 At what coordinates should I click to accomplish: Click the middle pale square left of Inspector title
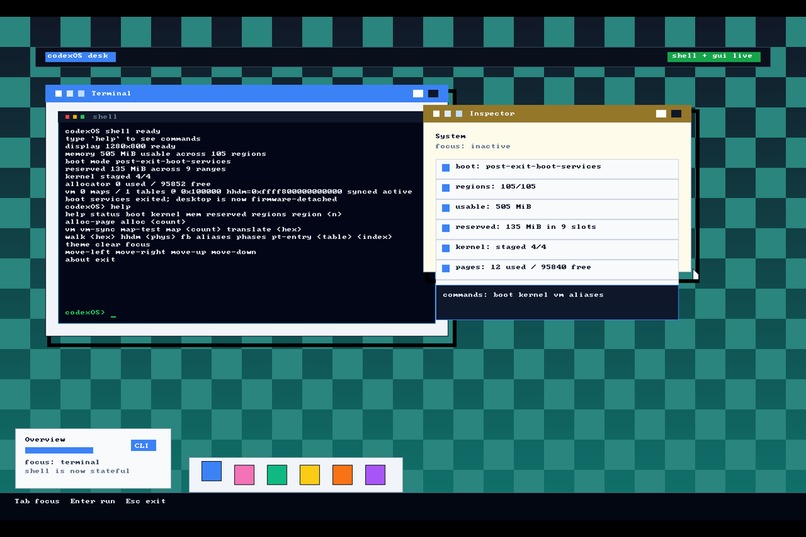point(448,114)
